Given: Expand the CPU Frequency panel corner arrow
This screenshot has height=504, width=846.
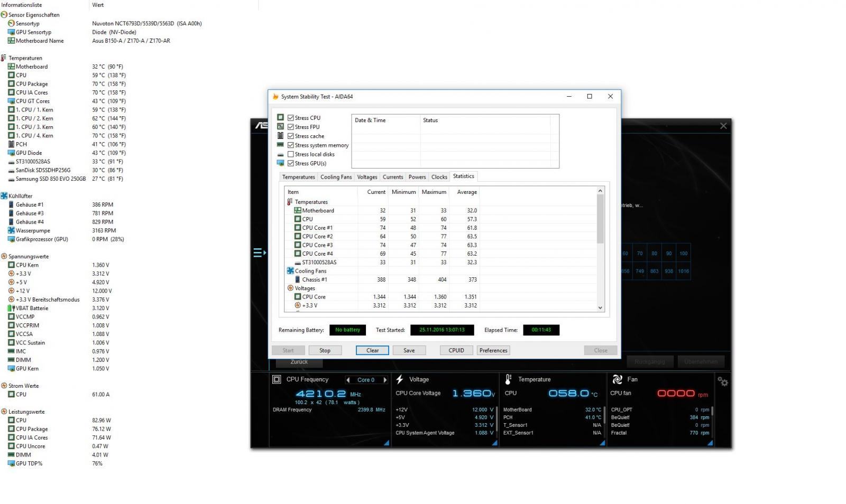Looking at the screenshot, I should [x=387, y=443].
